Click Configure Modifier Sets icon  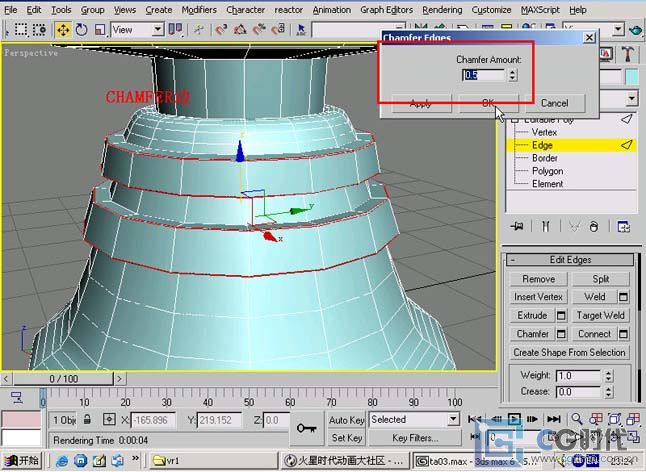click(x=623, y=226)
